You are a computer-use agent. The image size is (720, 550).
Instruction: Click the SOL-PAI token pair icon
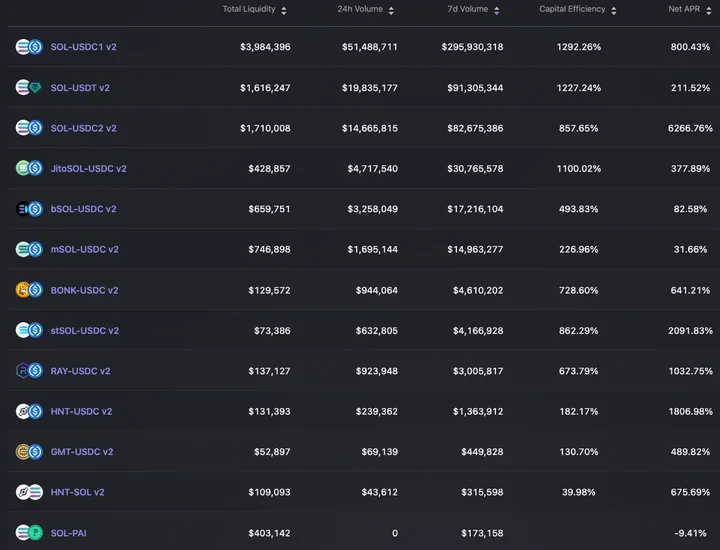[29, 533]
